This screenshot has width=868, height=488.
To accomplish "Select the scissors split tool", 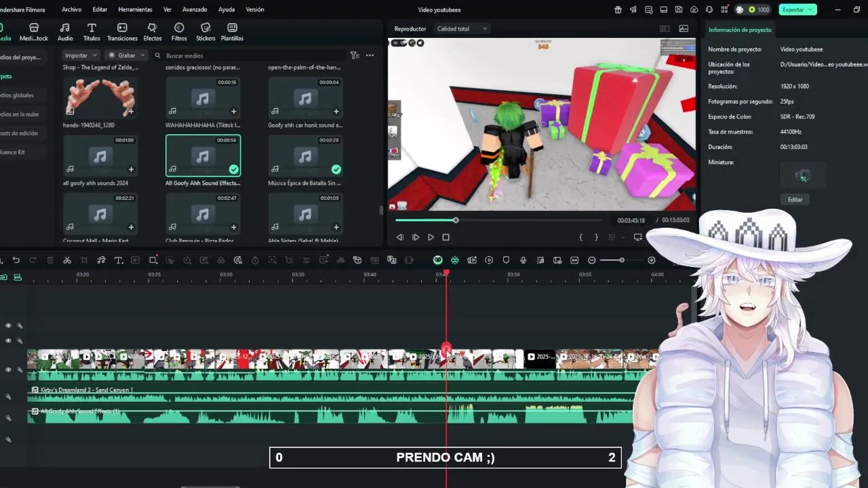I will (67, 260).
